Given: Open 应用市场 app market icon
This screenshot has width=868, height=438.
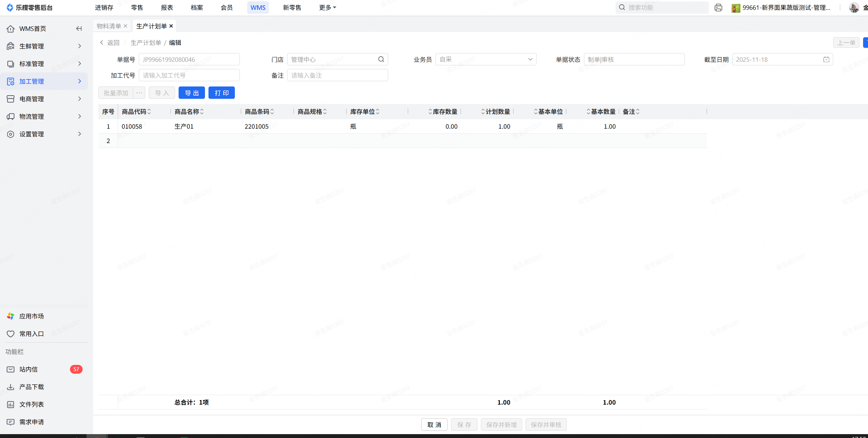Looking at the screenshot, I should [x=11, y=316].
